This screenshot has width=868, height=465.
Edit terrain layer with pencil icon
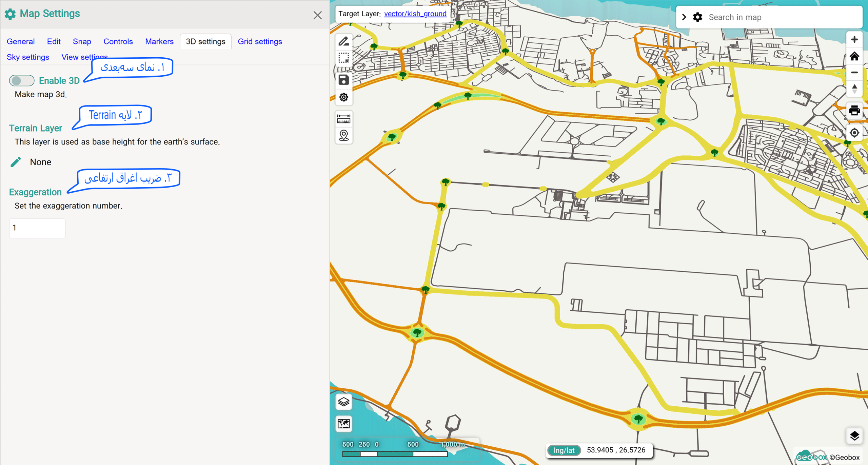tap(16, 162)
